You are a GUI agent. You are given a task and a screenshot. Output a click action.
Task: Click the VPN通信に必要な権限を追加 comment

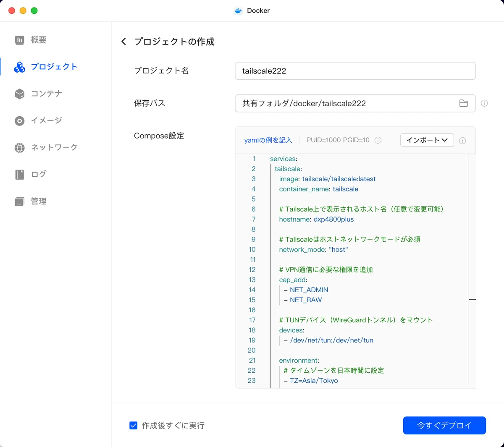[326, 269]
